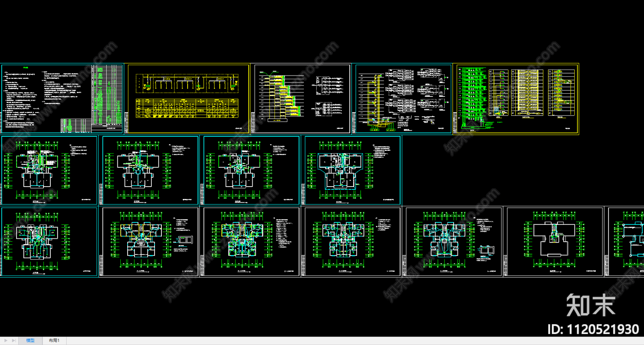Select the partially visible plan at right edge
Viewport: 644px width, 345px height.
tap(626, 242)
